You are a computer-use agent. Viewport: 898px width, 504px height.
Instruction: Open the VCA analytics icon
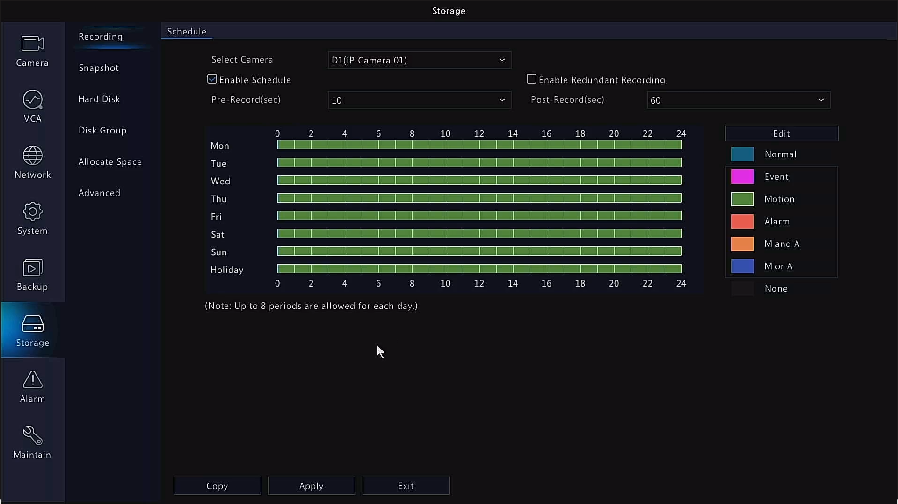pyautogui.click(x=32, y=100)
